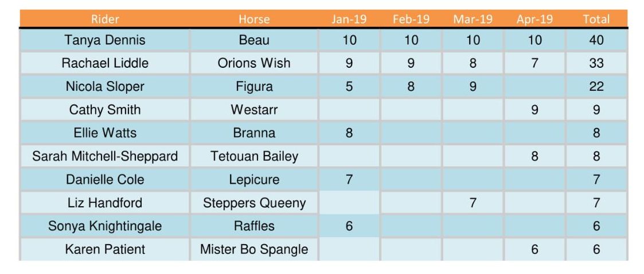Click the Sarah Mitchell-Sheppard rider cell
Screen dimensions: 644x274
(x=105, y=156)
